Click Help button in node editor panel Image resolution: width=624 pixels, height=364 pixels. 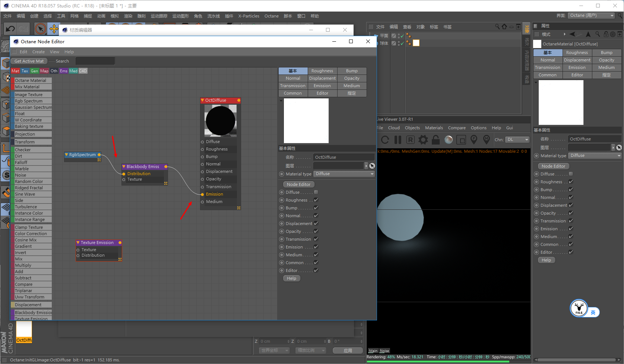292,278
